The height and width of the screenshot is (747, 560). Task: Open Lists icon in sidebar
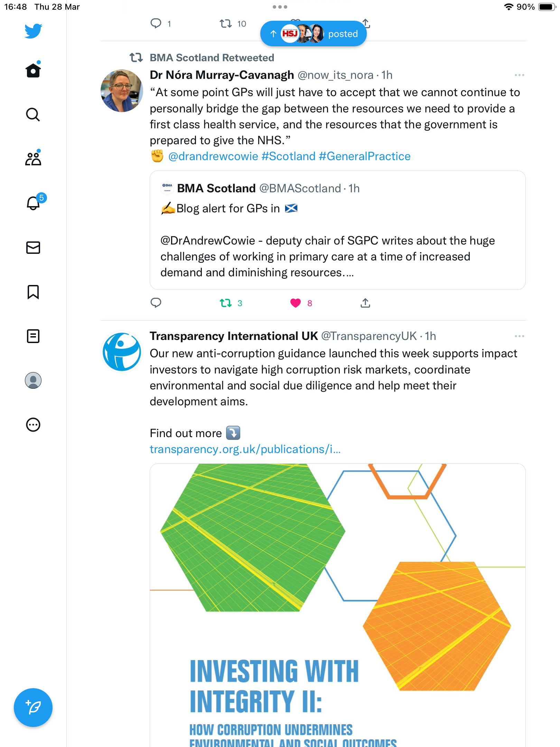[x=33, y=336]
